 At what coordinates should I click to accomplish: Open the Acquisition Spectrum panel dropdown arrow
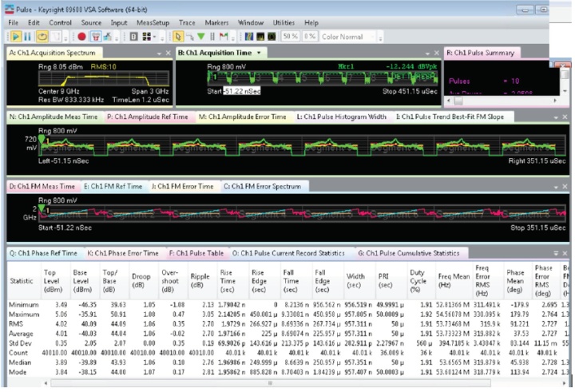[x=159, y=53]
